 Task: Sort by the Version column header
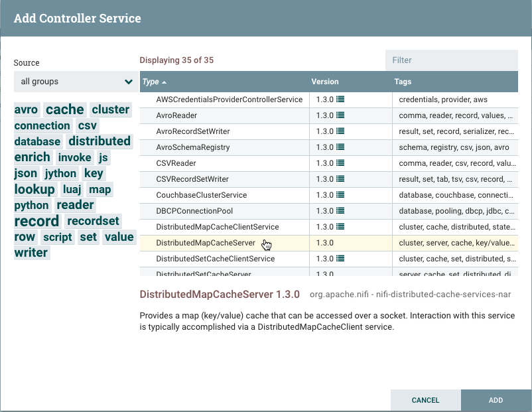coord(350,82)
